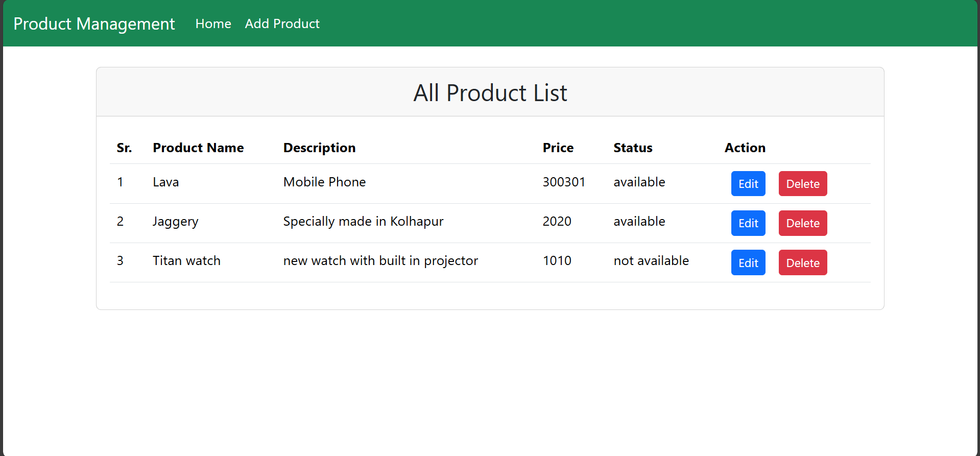Go to the Home nav link
The width and height of the screenshot is (980, 456).
213,23
